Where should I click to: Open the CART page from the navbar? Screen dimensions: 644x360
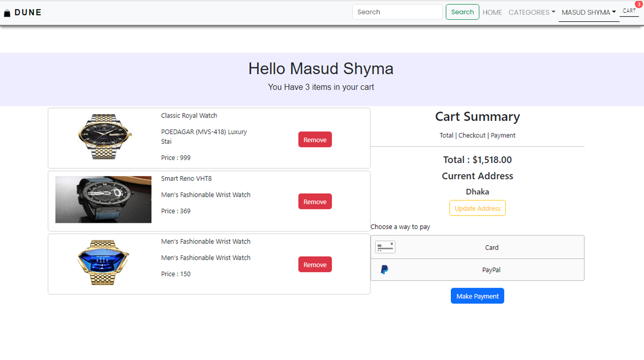(x=629, y=10)
